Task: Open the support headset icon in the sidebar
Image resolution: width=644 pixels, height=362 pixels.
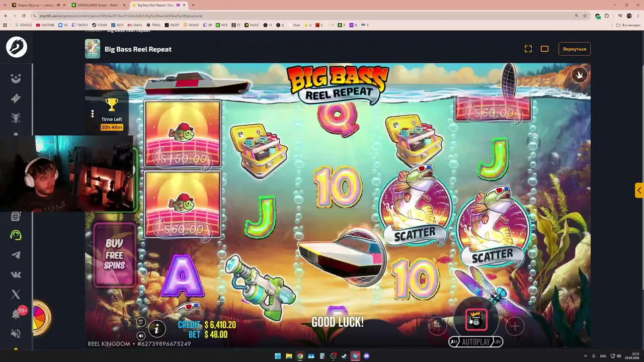Action: click(16, 235)
